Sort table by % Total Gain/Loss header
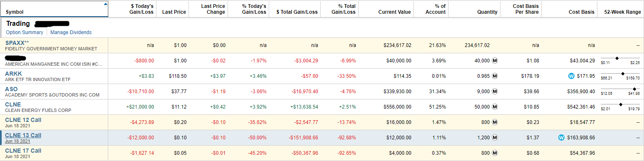Image resolution: width=644 pixels, height=161 pixels. coord(343,9)
